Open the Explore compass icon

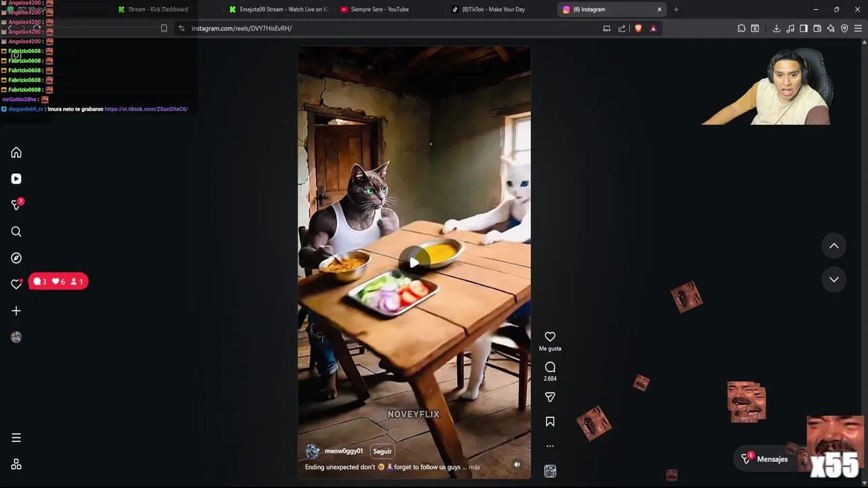16,258
